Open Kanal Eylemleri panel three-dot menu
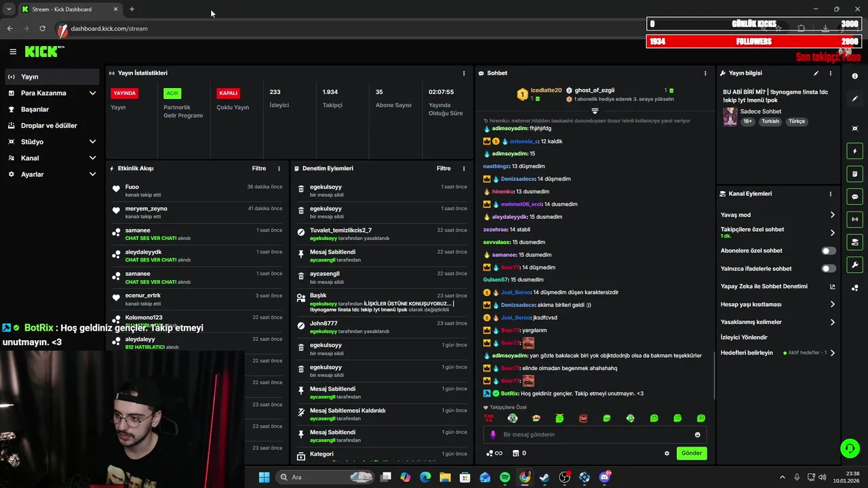 pyautogui.click(x=830, y=194)
